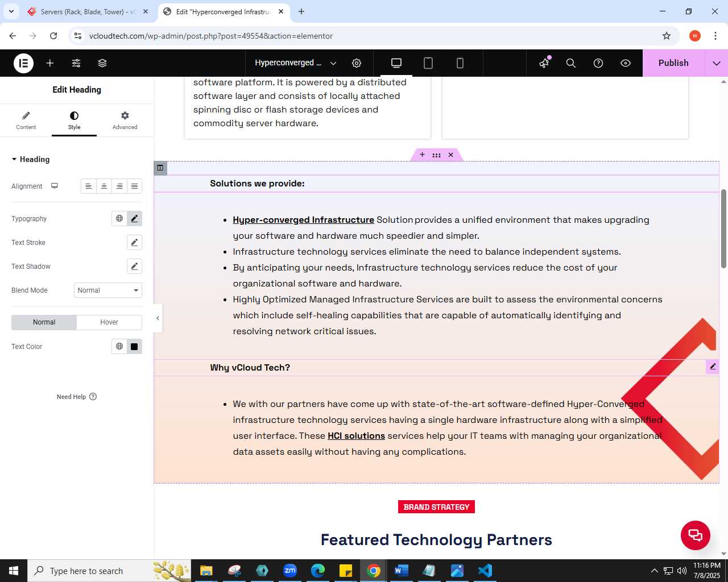Edit Text Stroke pencil icon
This screenshot has width=728, height=582.
pyautogui.click(x=134, y=242)
